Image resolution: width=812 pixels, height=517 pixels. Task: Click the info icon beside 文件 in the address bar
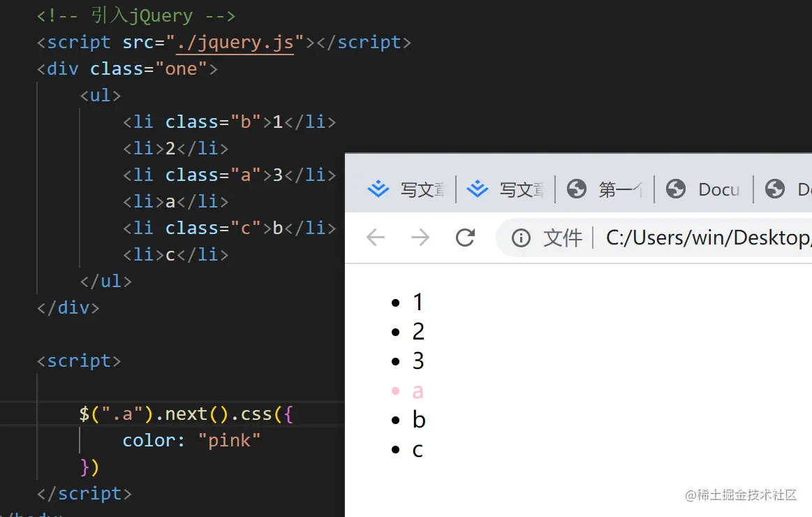(521, 238)
